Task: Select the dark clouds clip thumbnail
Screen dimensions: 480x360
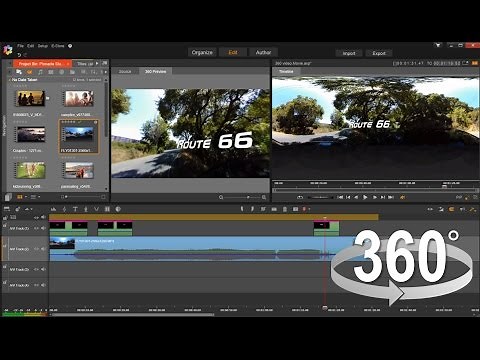Action: click(31, 134)
